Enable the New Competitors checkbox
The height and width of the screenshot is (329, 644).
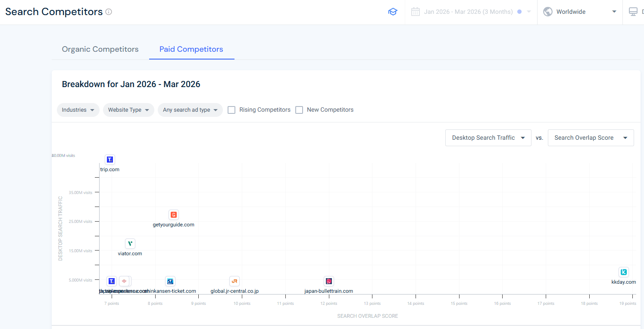point(299,110)
